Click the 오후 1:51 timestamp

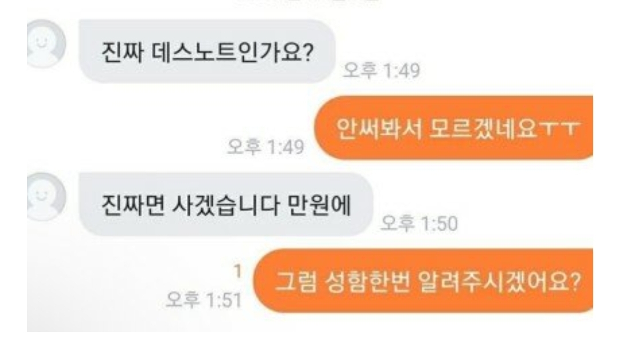click(203, 300)
